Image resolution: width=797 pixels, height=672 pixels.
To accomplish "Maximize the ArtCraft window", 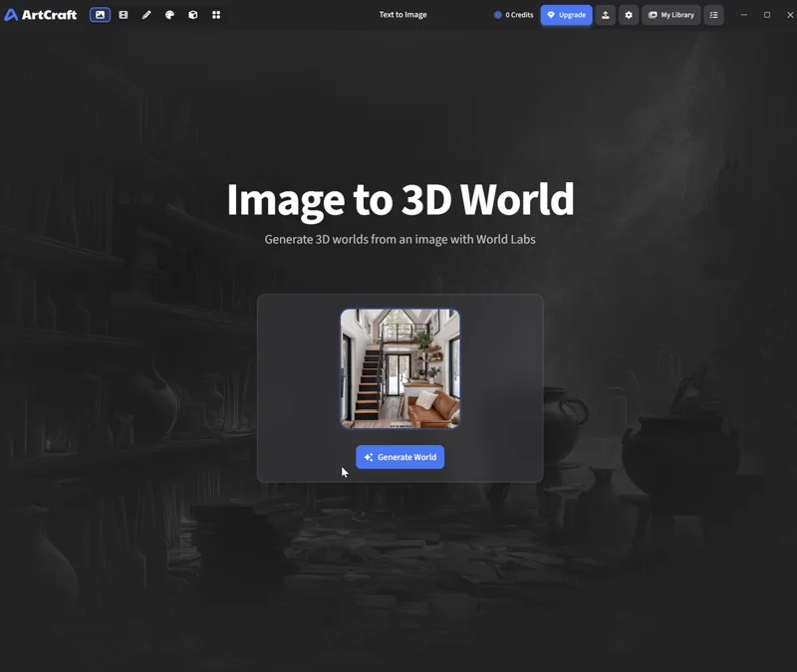I will 766,15.
